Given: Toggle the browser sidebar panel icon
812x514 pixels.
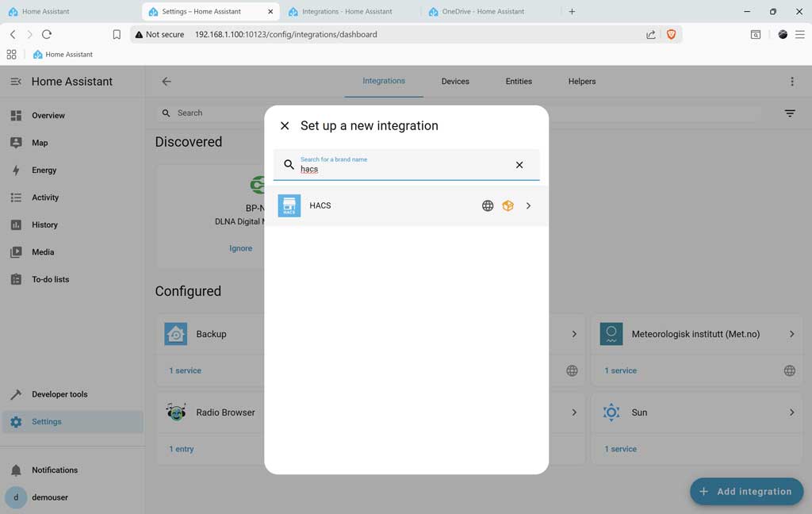Looking at the screenshot, I should coord(756,34).
